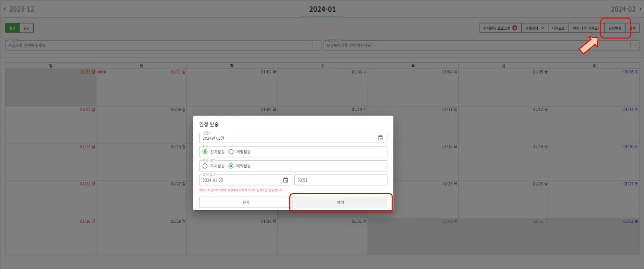Open the 요양보호사 selection dropdown
The width and height of the screenshot is (644, 269).
pos(481,45)
